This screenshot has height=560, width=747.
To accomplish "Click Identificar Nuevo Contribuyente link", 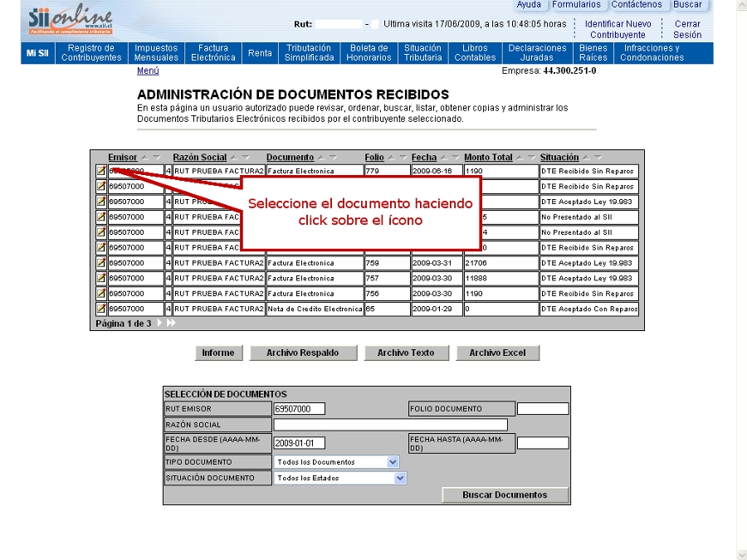I will click(x=618, y=30).
